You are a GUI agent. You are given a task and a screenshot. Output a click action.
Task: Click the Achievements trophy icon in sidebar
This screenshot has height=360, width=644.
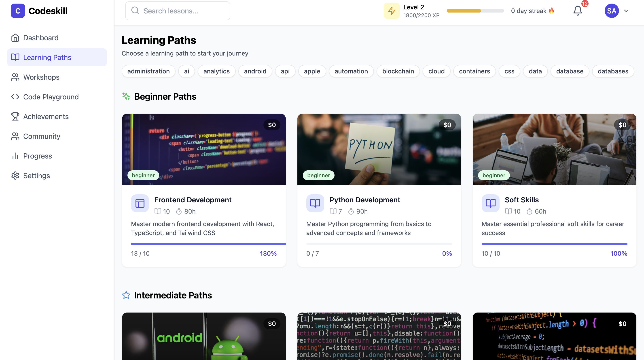[15, 116]
